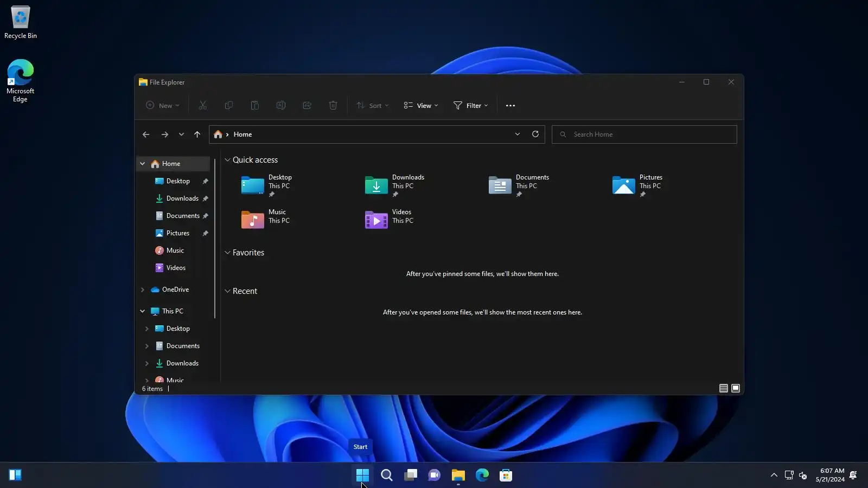Click the Rename icon in toolbar
868x488 pixels.
click(x=281, y=106)
